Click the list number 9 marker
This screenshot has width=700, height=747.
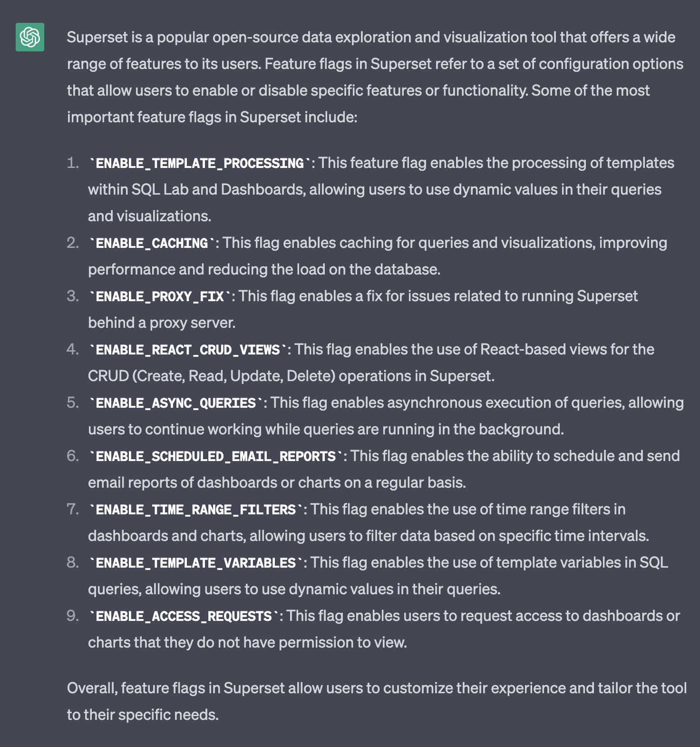tap(73, 616)
